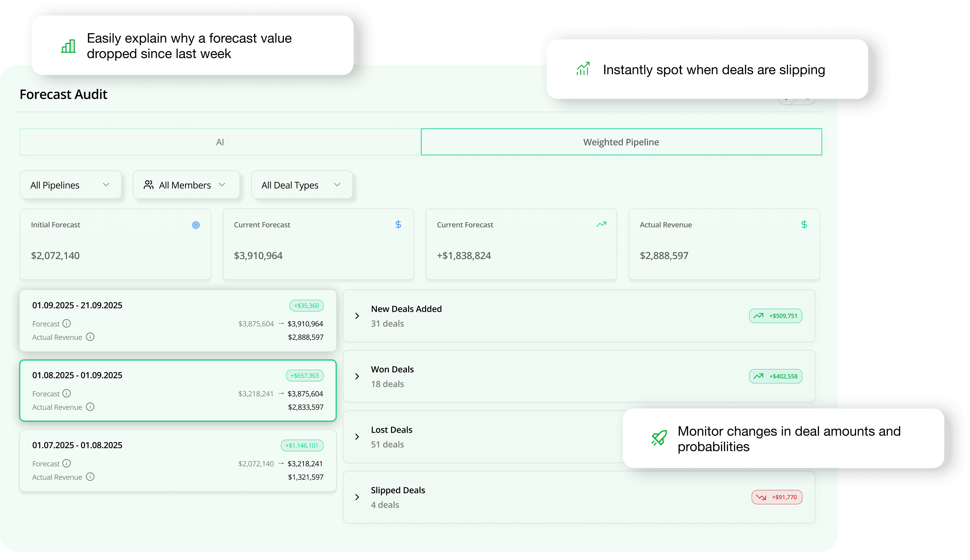970x560 pixels.
Task: Click the dollar icon on Actual Revenue card
Action: [x=804, y=225]
